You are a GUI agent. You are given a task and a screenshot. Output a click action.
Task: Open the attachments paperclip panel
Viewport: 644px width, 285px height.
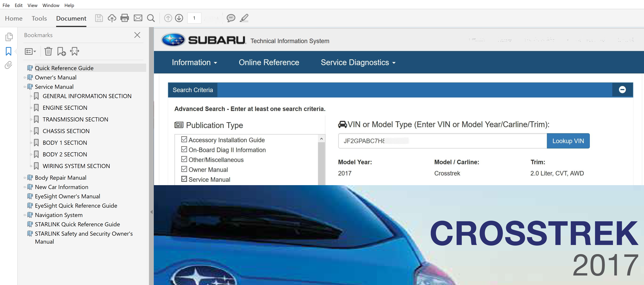[x=8, y=65]
